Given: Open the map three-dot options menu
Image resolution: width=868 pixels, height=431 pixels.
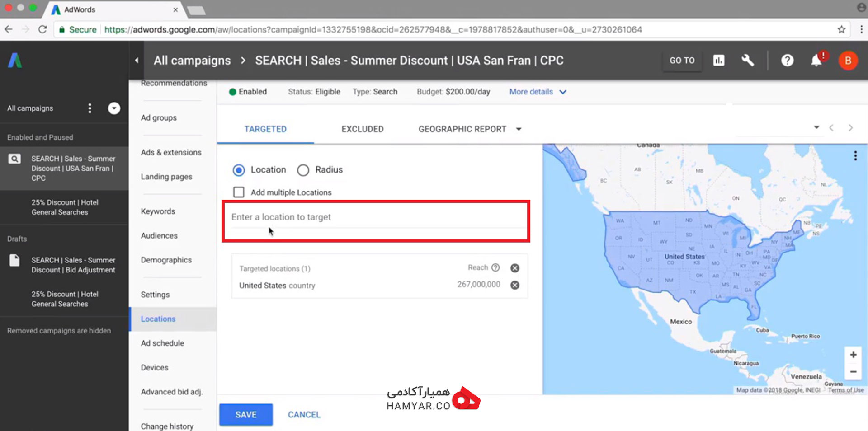Looking at the screenshot, I should [x=855, y=156].
